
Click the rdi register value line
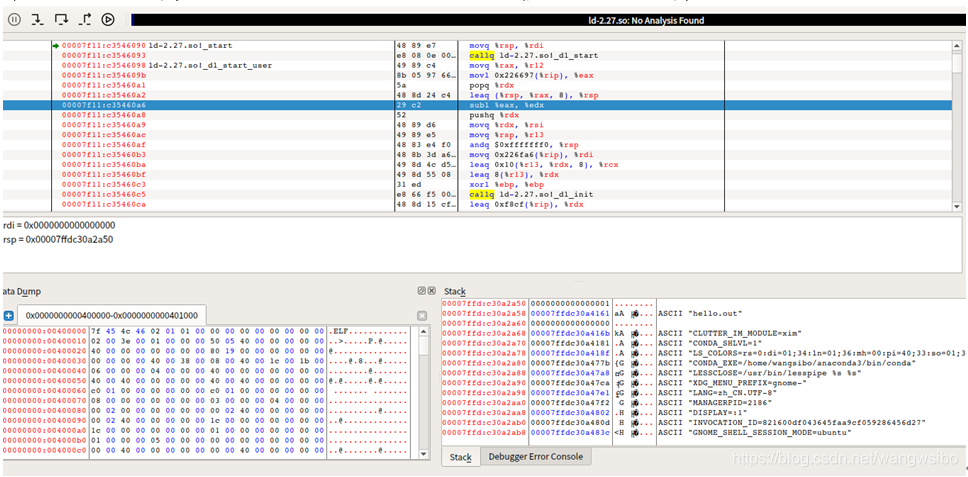[59, 225]
